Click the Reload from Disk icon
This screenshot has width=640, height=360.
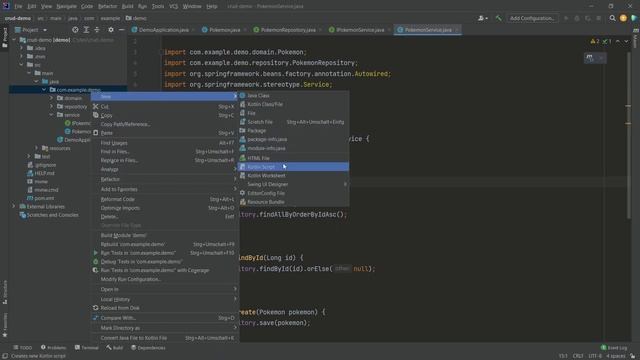point(96,308)
